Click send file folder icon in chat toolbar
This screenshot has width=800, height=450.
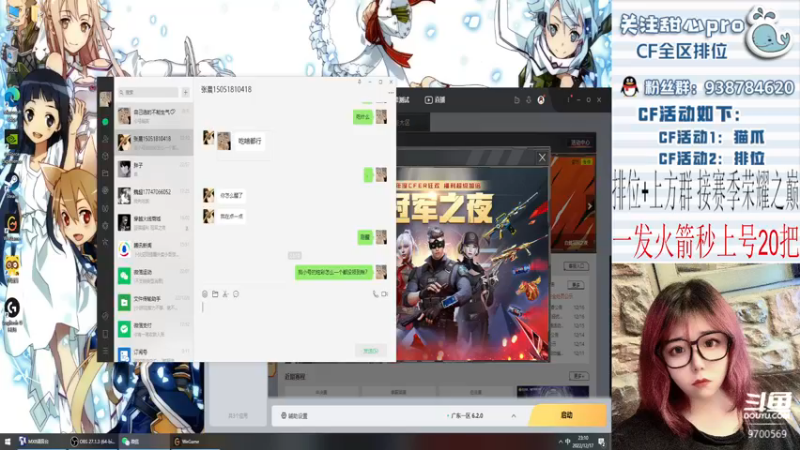pyautogui.click(x=215, y=294)
